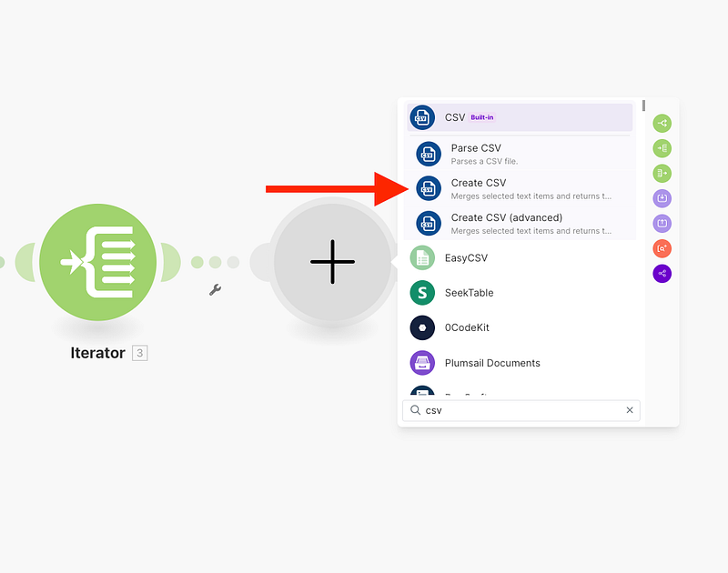Click the dark purple share-style icon
The height and width of the screenshot is (573, 728).
tap(662, 273)
